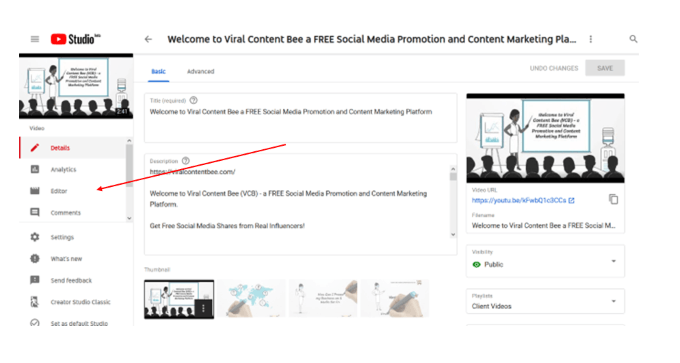Viewport: 680px width, 363px height.
Task: Click the Settings gear icon
Action: (35, 237)
